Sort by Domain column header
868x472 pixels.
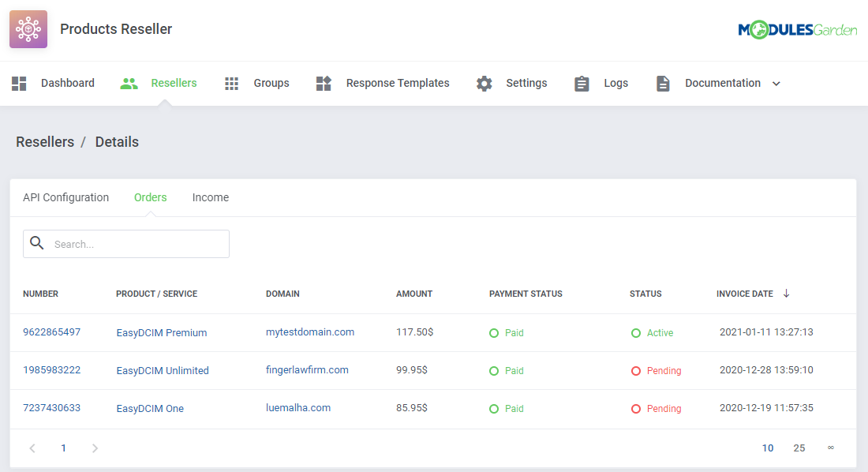pos(282,294)
